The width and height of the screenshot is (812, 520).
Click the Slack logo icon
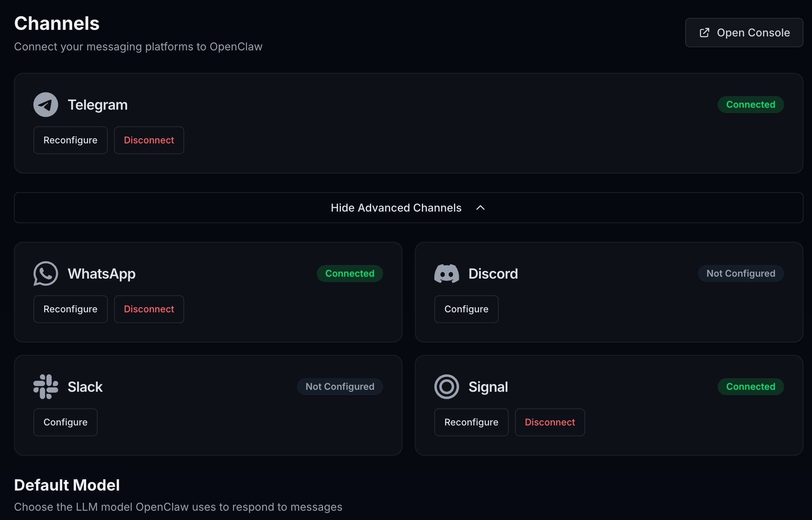click(46, 387)
